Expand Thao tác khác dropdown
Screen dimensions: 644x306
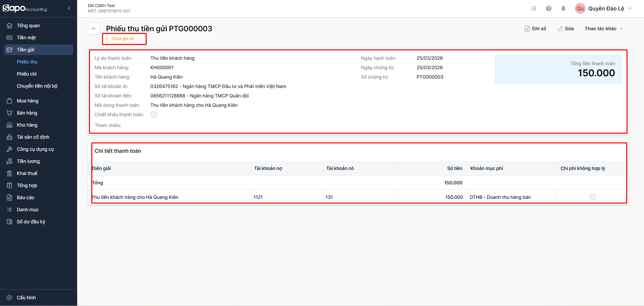[x=603, y=29]
